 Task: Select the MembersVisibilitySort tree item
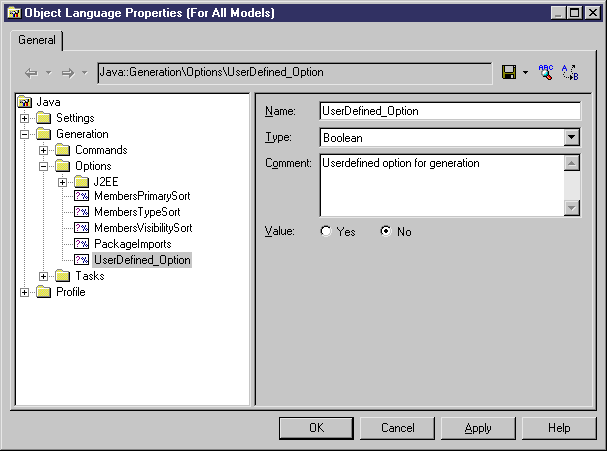tap(143, 228)
